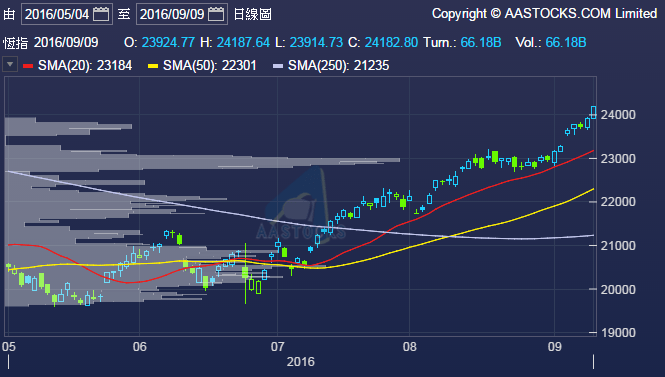Click the 日線圖 daily chart label
The height and width of the screenshot is (377, 665).
pyautogui.click(x=253, y=14)
